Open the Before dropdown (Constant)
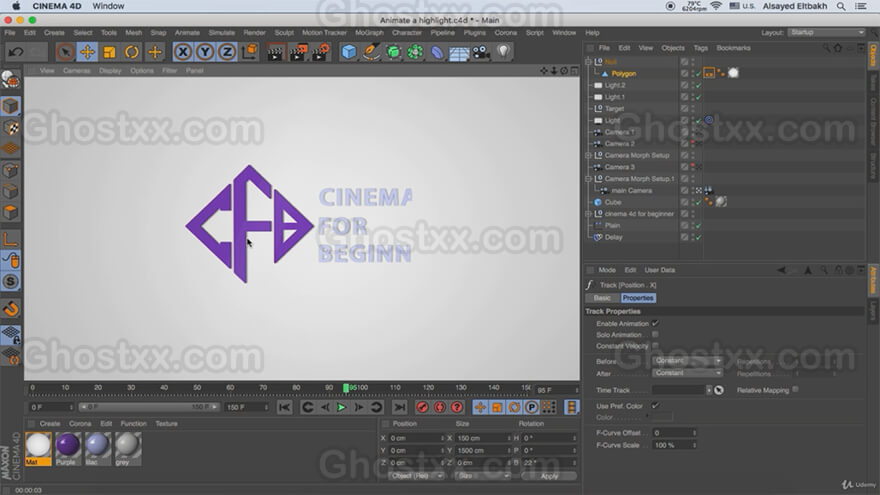This screenshot has width=880, height=495. (x=687, y=361)
